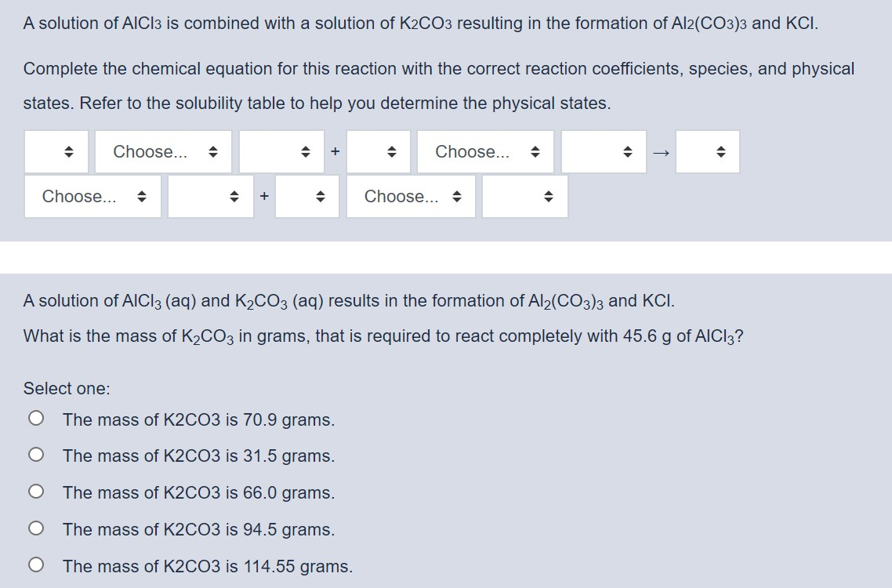Open the first product Choose... species selector

tap(92, 196)
